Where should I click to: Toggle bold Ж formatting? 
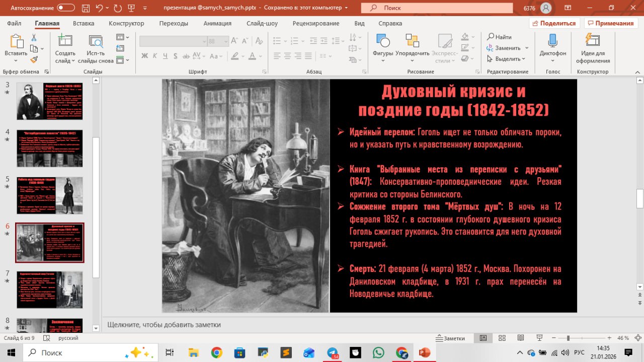click(x=145, y=55)
